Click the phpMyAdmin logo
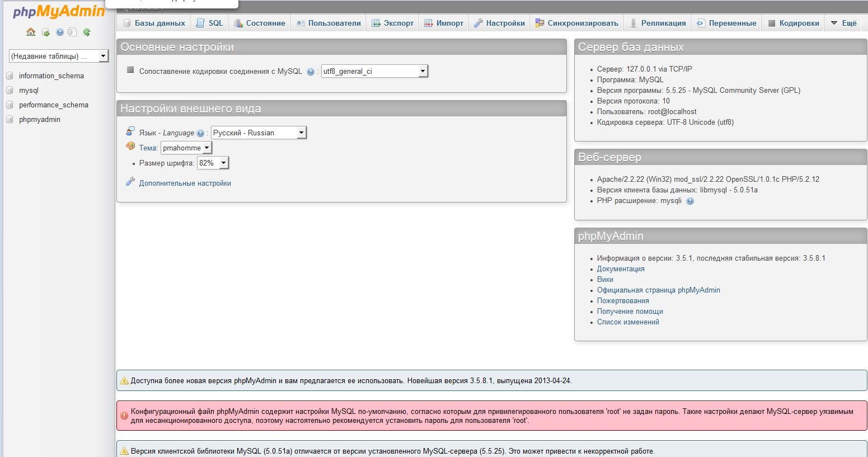The height and width of the screenshot is (457, 868). coord(59,12)
